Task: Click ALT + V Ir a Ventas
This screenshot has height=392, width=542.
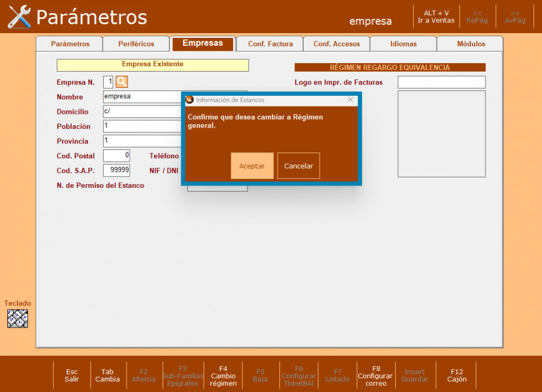Action: tap(436, 17)
